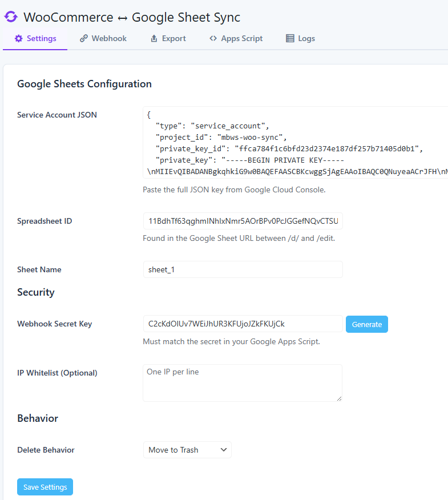Screen dimensions: 448x500
Task: Select the Settings tab label
Action: coord(41,39)
